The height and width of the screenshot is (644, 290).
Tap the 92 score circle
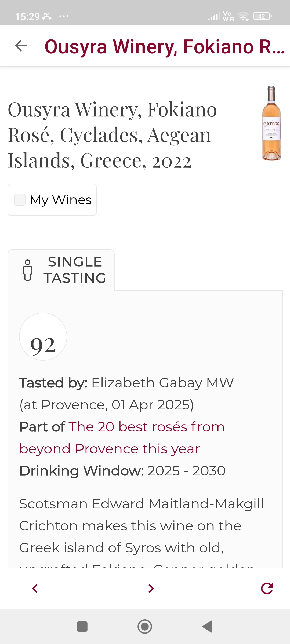43,336
